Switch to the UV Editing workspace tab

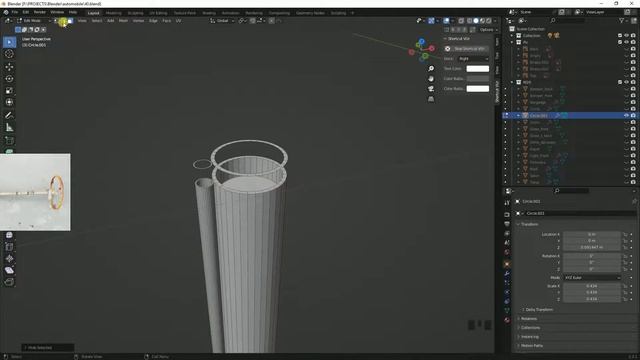[158, 13]
